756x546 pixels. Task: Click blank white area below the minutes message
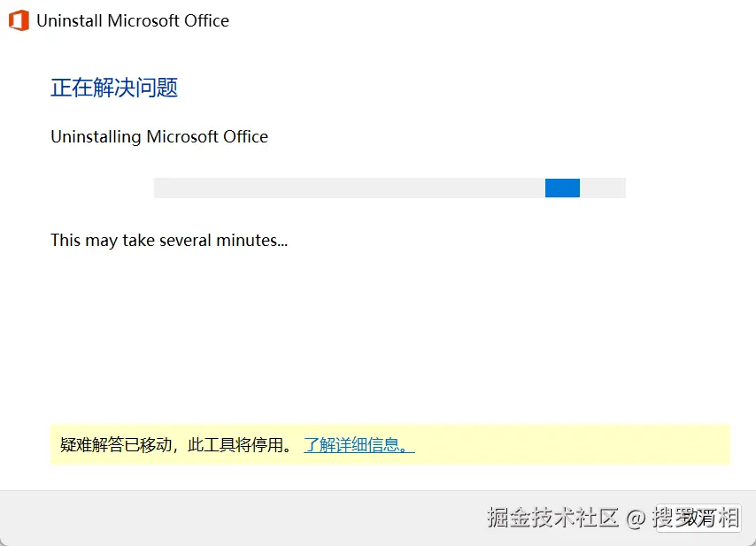[x=354, y=336]
